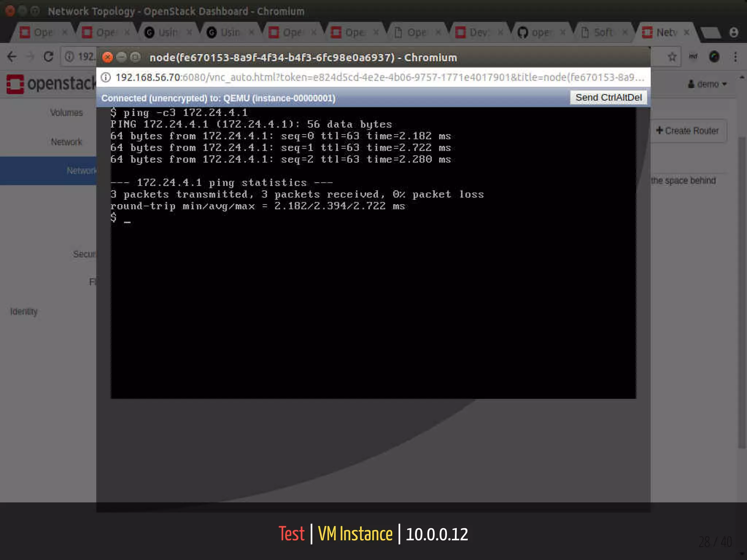This screenshot has width=747, height=560.
Task: Expand the demo user dropdown
Action: click(x=707, y=84)
